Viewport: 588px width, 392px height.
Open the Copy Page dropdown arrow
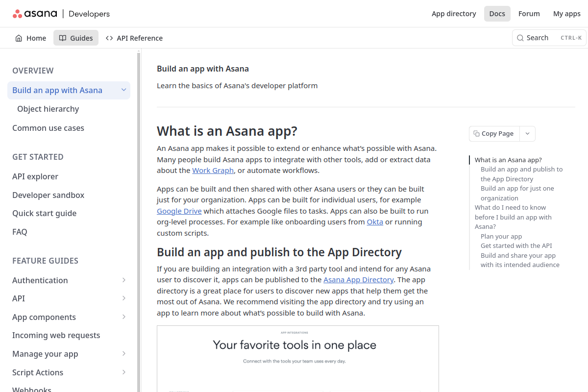coord(527,134)
